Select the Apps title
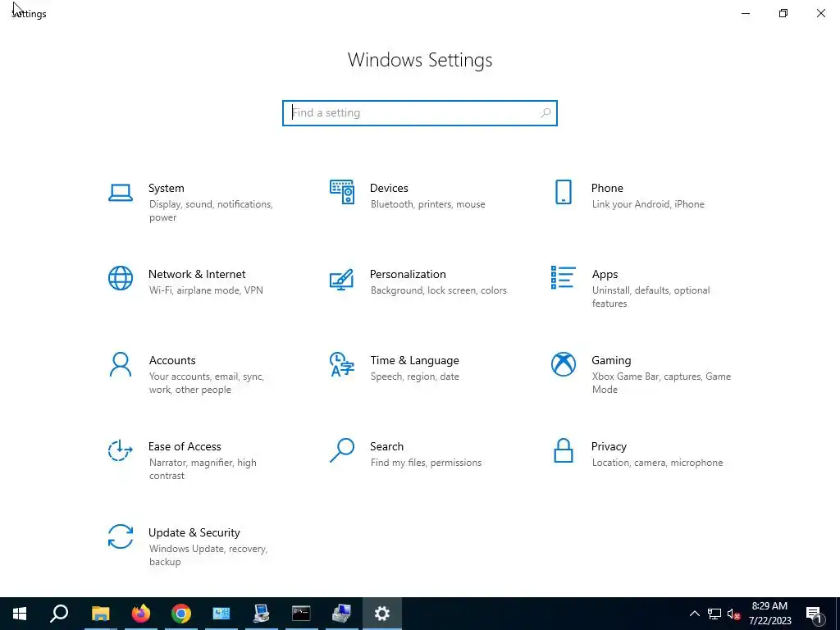This screenshot has width=840, height=630. click(605, 274)
